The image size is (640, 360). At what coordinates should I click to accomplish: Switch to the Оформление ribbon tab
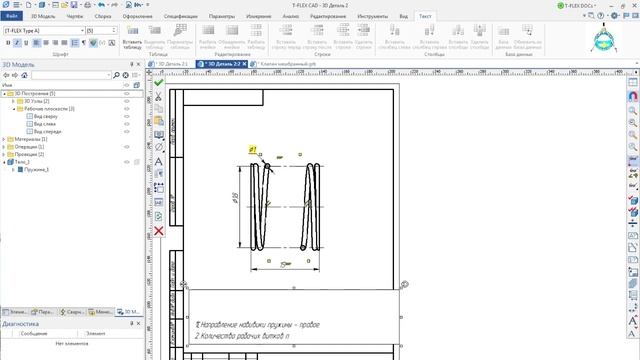[138, 16]
